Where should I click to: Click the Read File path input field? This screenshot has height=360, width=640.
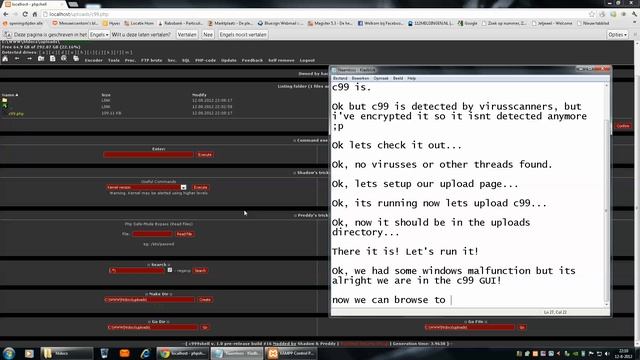tap(152, 234)
